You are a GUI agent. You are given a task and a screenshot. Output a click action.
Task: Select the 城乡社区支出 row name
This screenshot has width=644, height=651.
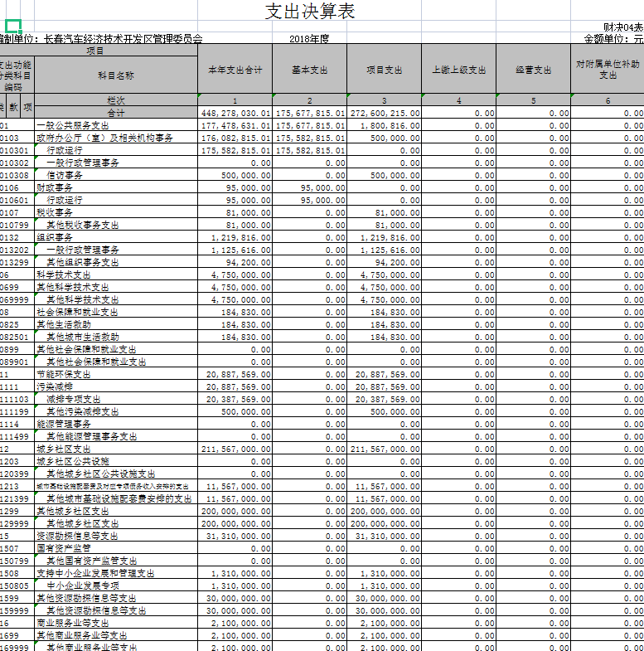[x=64, y=449]
